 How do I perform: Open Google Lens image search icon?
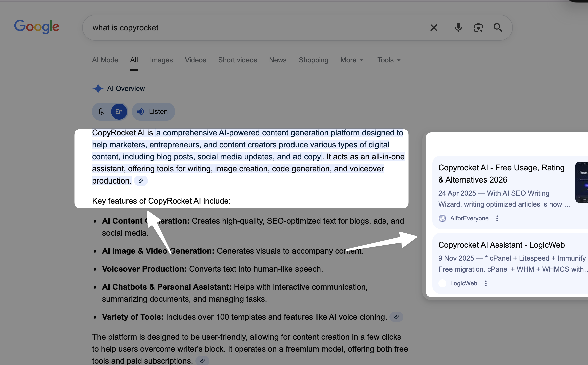tap(478, 28)
